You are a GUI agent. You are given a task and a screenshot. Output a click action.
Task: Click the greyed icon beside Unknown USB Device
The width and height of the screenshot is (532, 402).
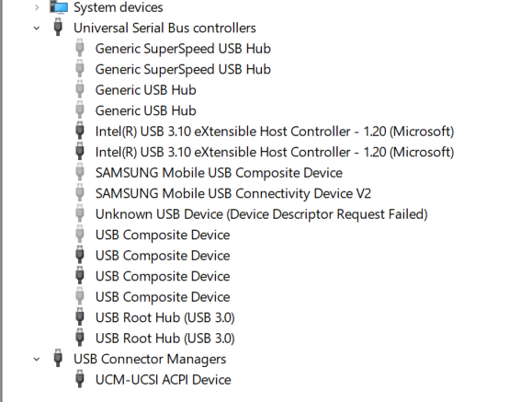click(80, 213)
